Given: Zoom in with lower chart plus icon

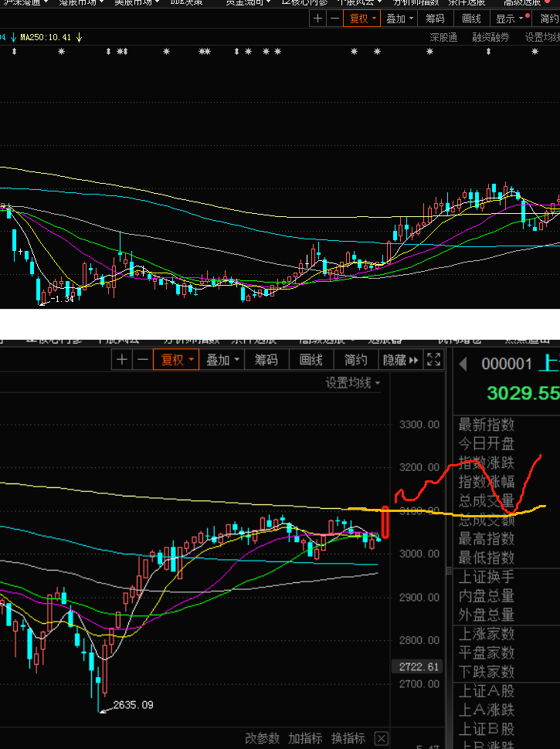Looking at the screenshot, I should click(122, 360).
